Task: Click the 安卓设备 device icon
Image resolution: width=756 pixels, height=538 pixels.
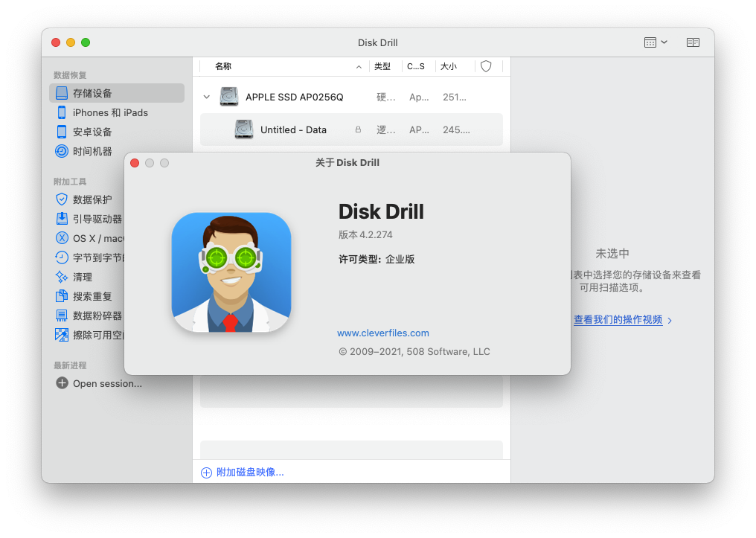Action: point(62,132)
